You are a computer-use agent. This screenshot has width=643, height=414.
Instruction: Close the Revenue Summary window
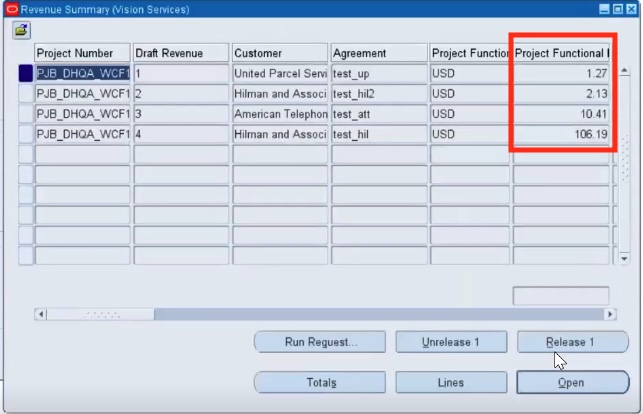[632, 9]
